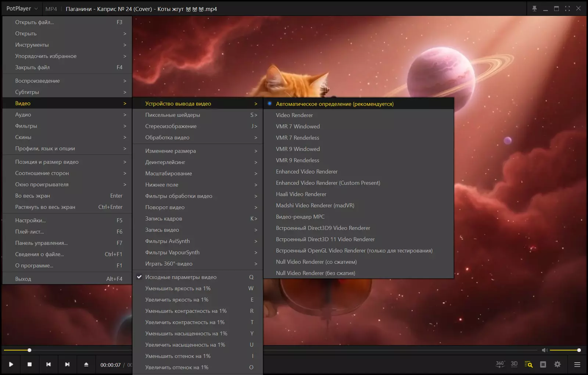The height and width of the screenshot is (375, 588).
Task: Show the playlist panel icon
Action: click(543, 364)
